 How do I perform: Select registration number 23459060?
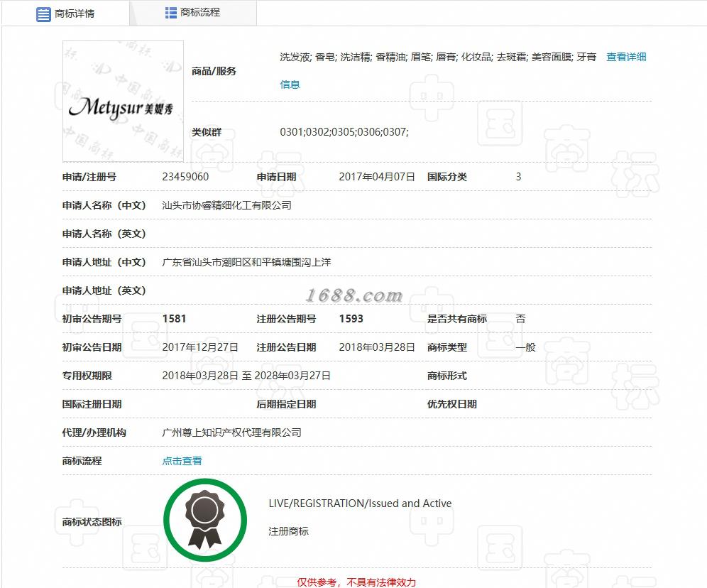(x=185, y=177)
